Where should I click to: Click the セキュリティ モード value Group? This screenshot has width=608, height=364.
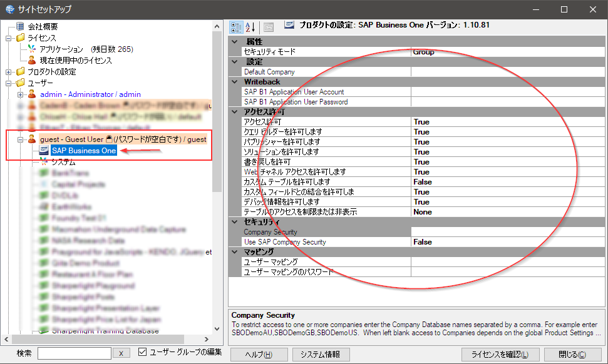[x=508, y=51]
